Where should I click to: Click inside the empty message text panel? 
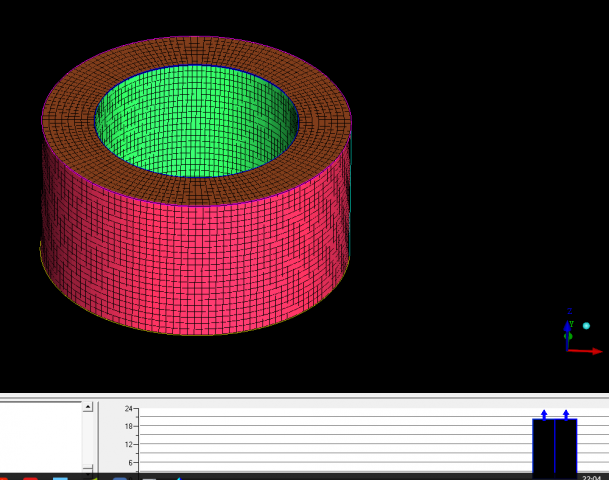point(40,435)
